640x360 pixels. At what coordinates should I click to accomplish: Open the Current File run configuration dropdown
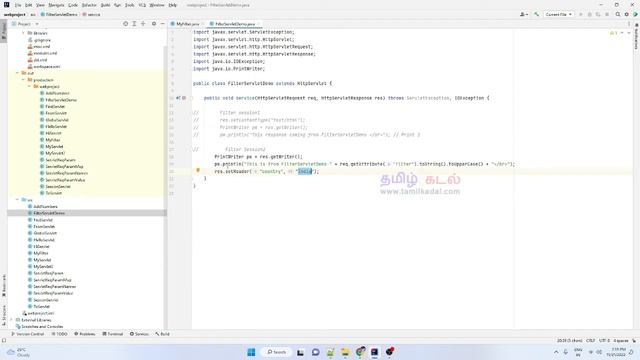pos(558,14)
